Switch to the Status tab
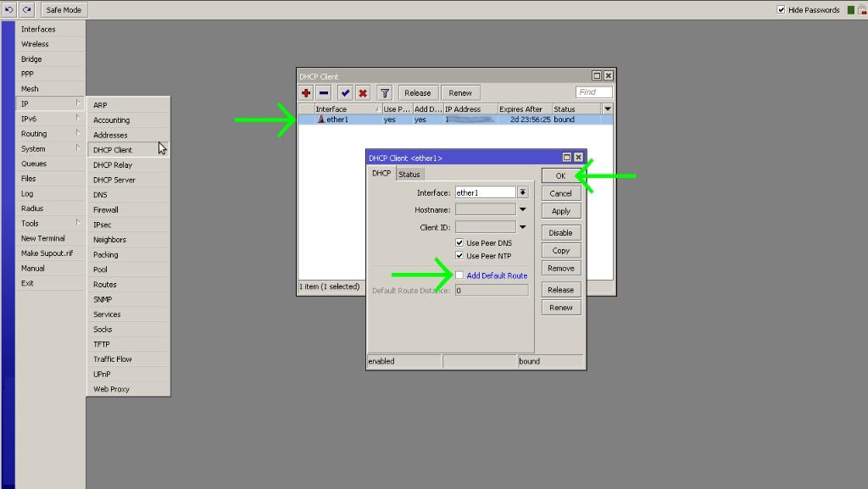868x489 pixels. (409, 174)
